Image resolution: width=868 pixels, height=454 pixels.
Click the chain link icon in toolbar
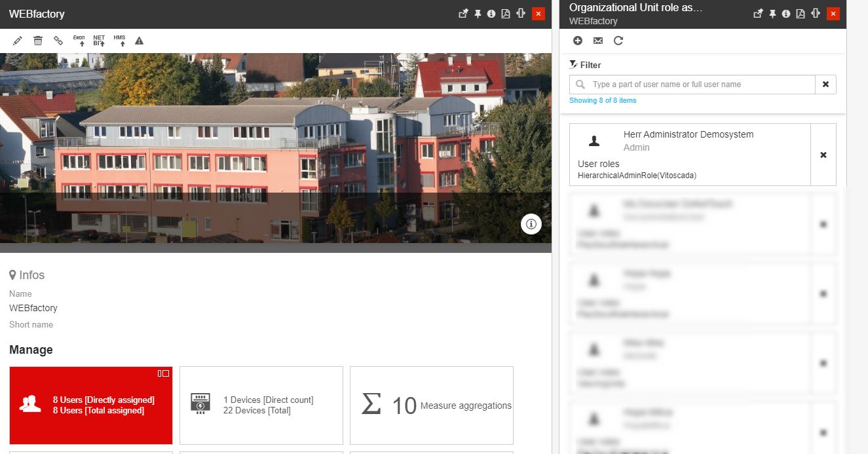click(x=58, y=41)
